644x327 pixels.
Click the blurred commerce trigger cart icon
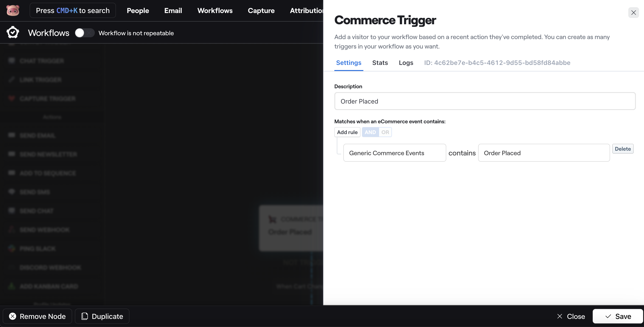pyautogui.click(x=272, y=219)
